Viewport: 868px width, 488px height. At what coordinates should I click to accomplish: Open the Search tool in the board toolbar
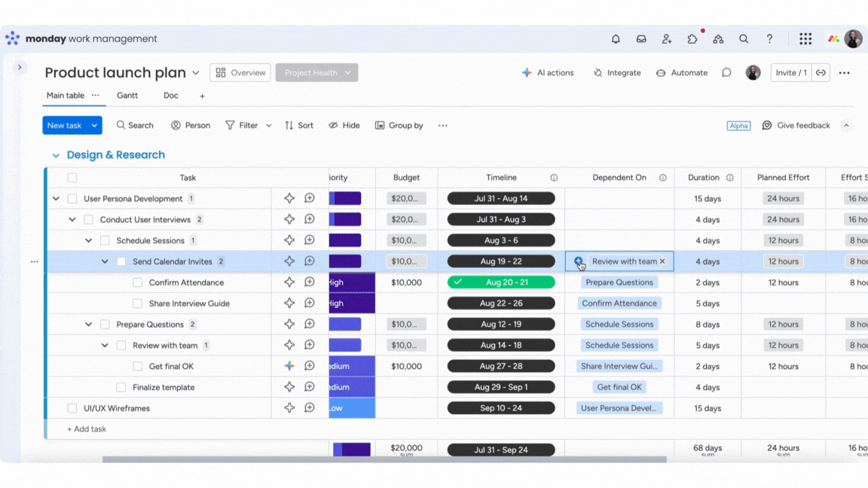point(135,125)
